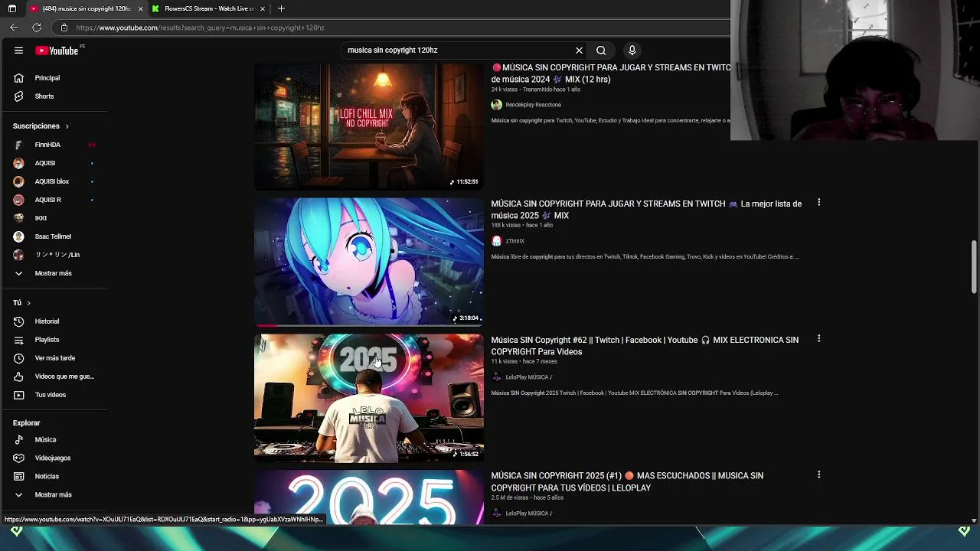Open zTimiX channel link
The image size is (980, 551).
pos(514,241)
